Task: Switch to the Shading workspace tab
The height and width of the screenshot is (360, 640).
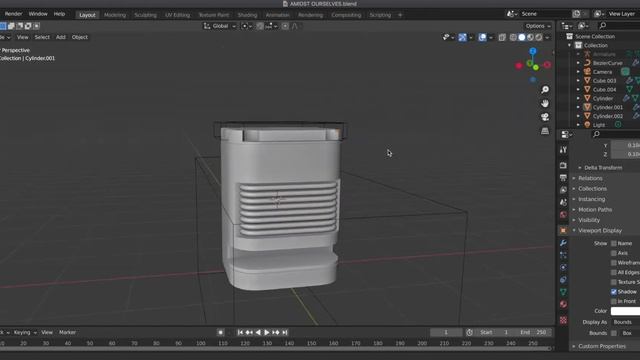Action: tap(247, 15)
